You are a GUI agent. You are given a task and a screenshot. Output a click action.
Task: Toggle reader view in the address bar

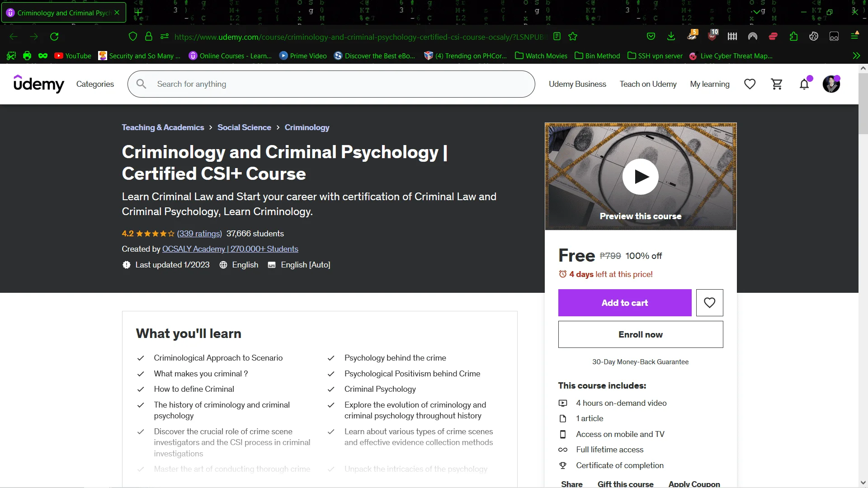pos(557,37)
